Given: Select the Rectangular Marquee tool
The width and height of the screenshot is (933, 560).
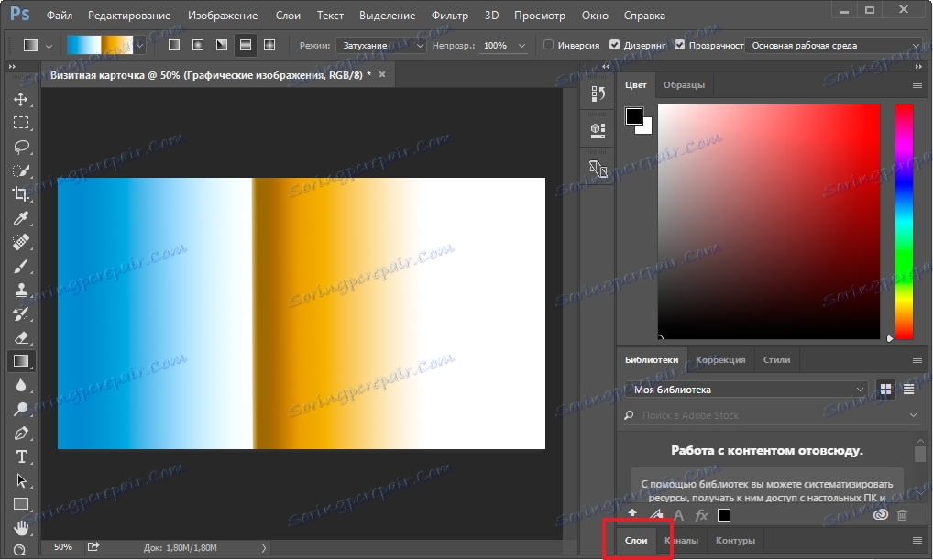Looking at the screenshot, I should (x=20, y=123).
